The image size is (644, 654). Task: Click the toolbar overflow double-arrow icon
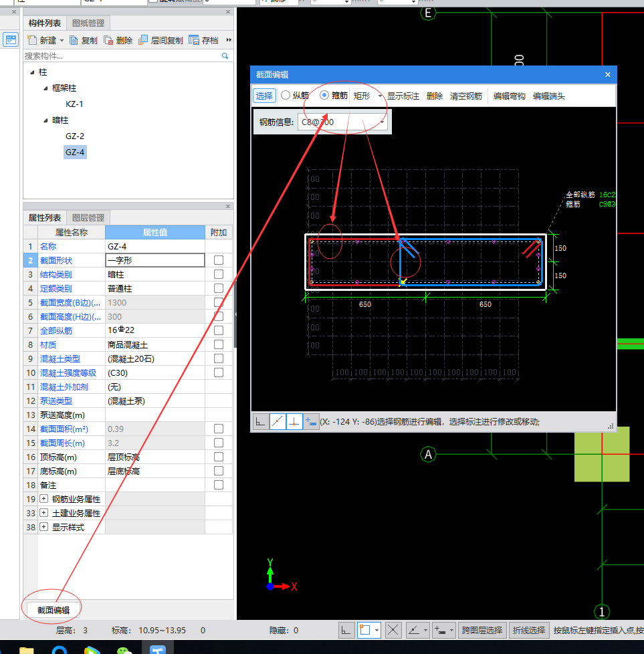tap(229, 40)
